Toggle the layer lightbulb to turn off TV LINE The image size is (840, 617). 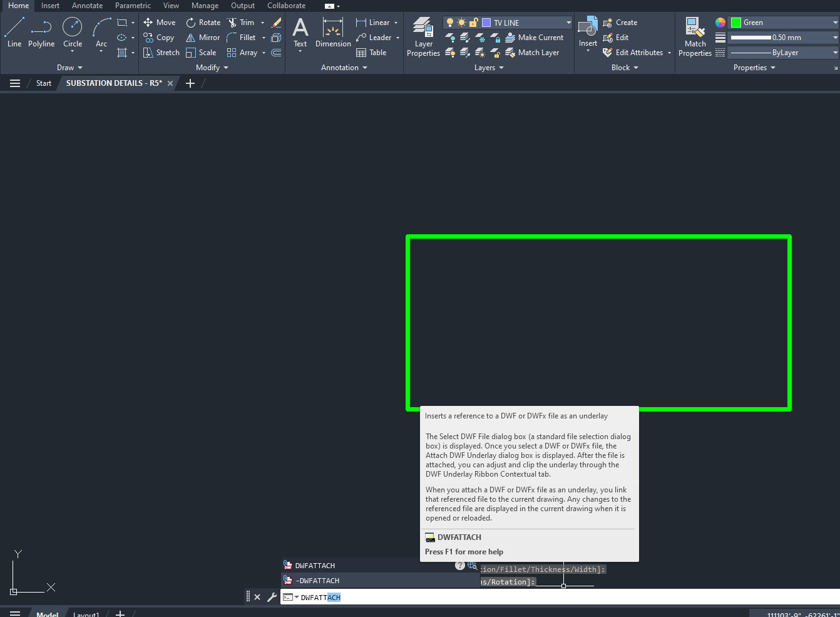(449, 22)
